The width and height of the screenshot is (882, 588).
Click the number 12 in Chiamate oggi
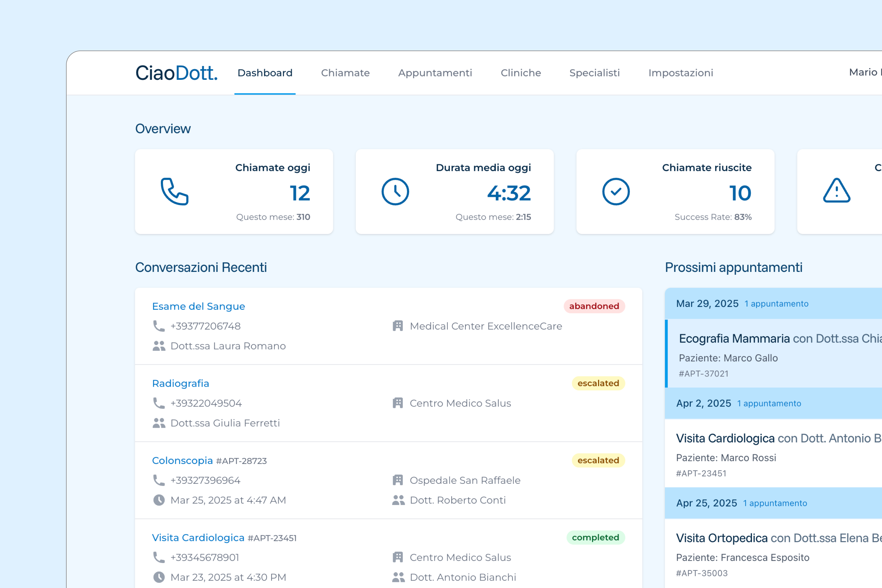click(x=300, y=193)
